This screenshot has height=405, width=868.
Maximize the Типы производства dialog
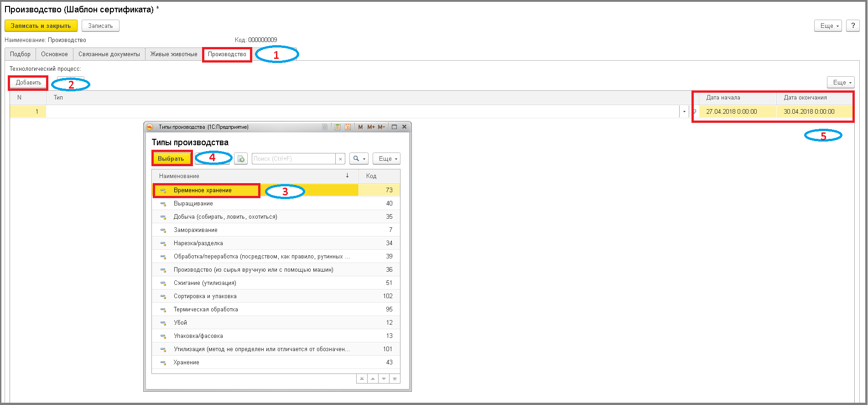[x=394, y=127]
